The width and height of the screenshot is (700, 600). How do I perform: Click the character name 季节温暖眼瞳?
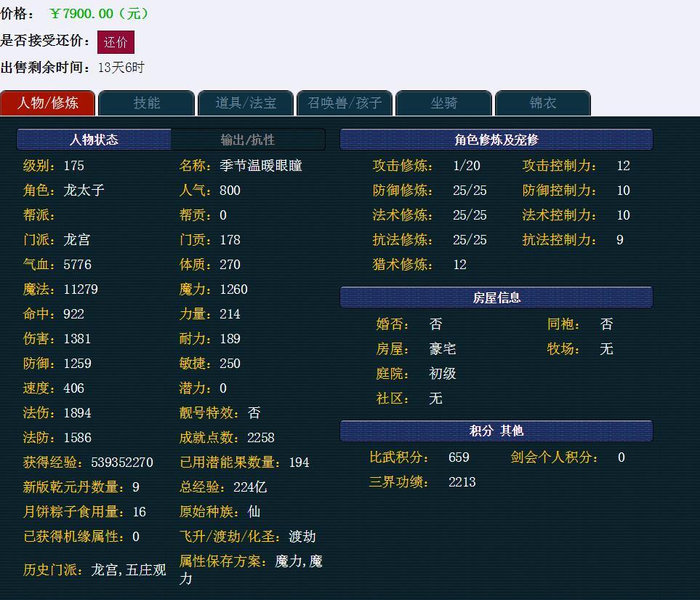click(x=261, y=166)
